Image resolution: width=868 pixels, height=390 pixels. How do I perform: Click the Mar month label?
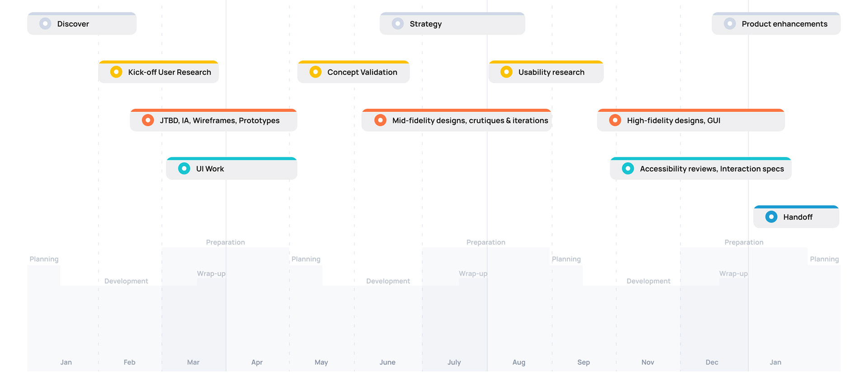[x=193, y=362]
